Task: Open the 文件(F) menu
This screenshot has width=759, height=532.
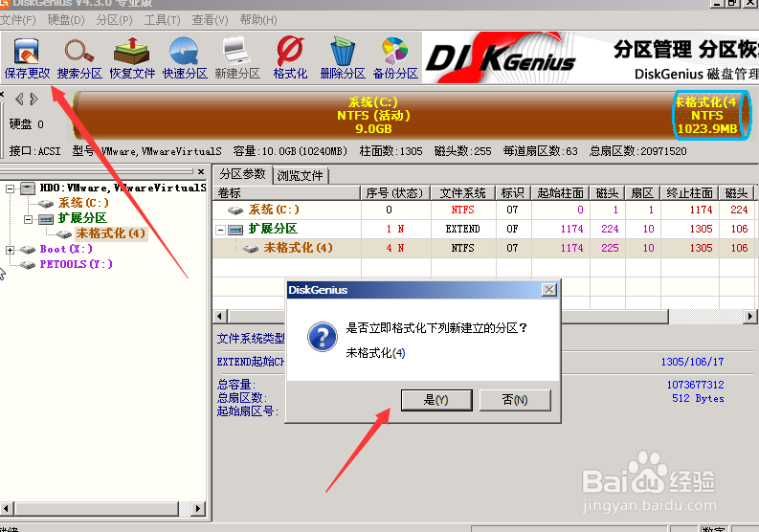Action: coord(18,20)
